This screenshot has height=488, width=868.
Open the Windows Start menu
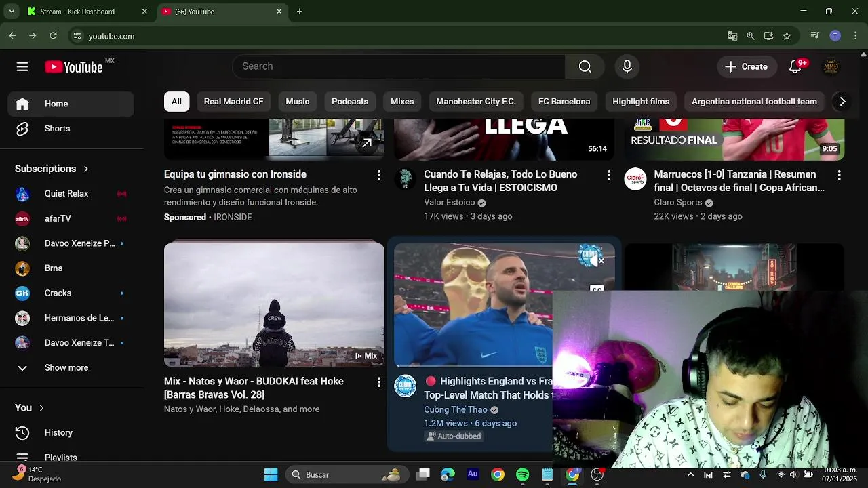(271, 474)
